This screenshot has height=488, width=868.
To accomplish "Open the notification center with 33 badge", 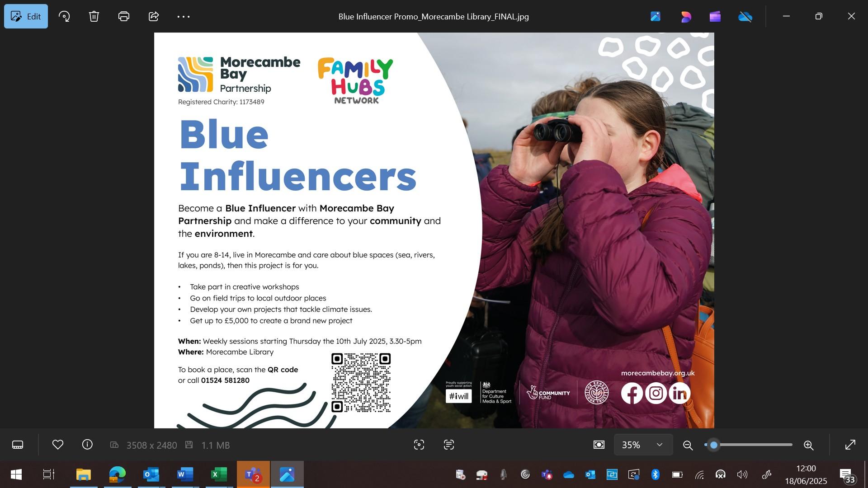I will pos(847,475).
